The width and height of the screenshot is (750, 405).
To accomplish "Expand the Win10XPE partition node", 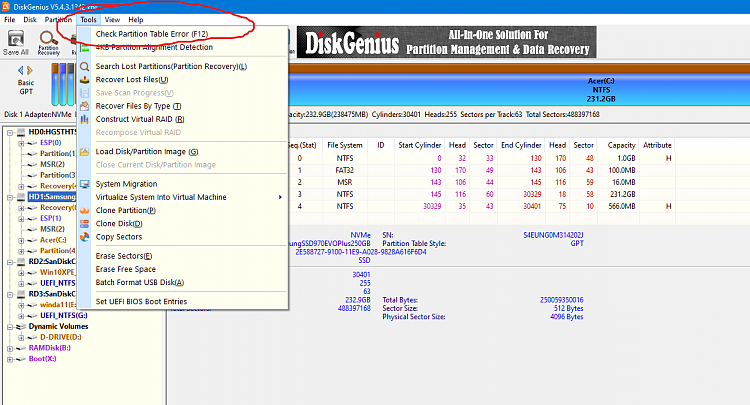I will pos(21,273).
